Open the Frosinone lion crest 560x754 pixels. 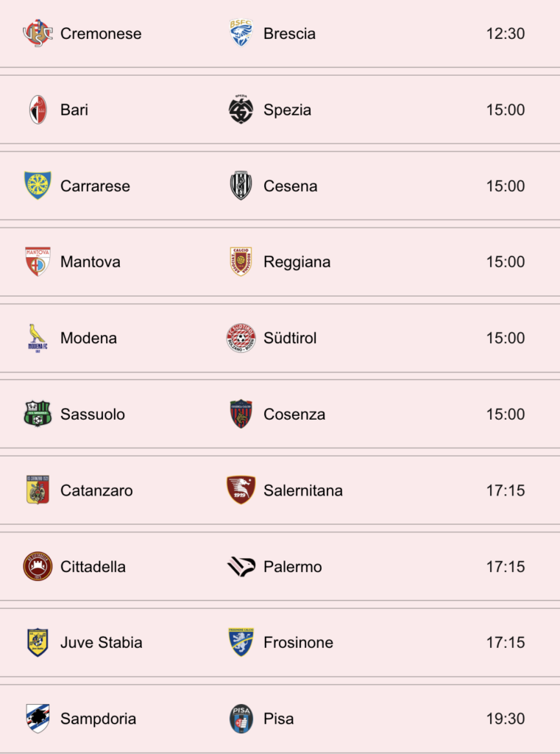[241, 642]
